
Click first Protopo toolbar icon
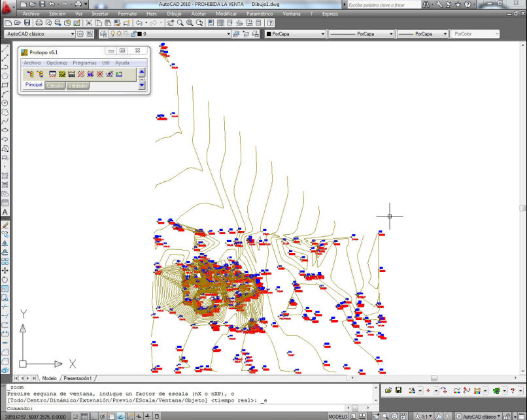coord(31,74)
